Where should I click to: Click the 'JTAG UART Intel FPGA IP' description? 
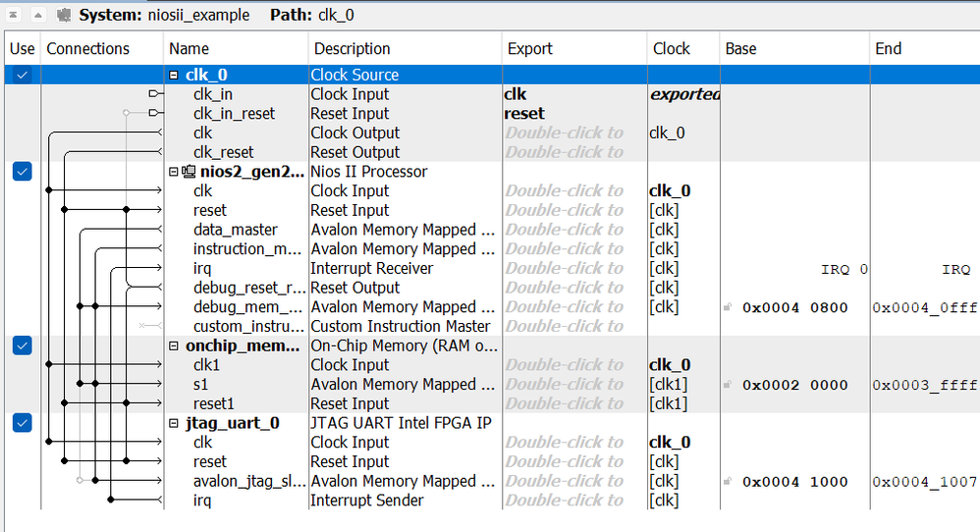click(x=402, y=423)
